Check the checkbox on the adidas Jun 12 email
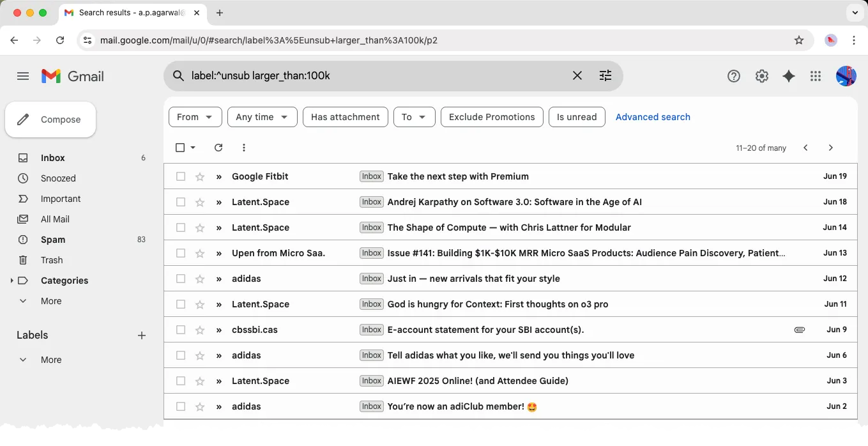The width and height of the screenshot is (868, 446). 181,279
